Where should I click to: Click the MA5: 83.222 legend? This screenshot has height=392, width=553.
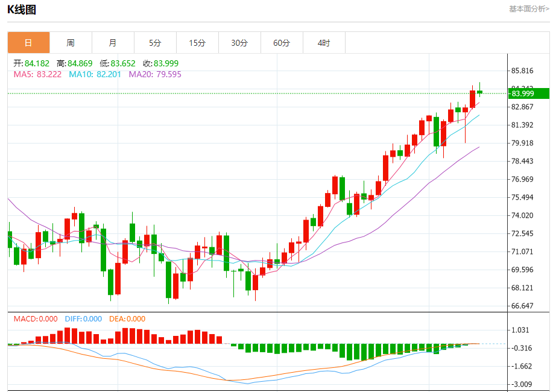[37, 74]
